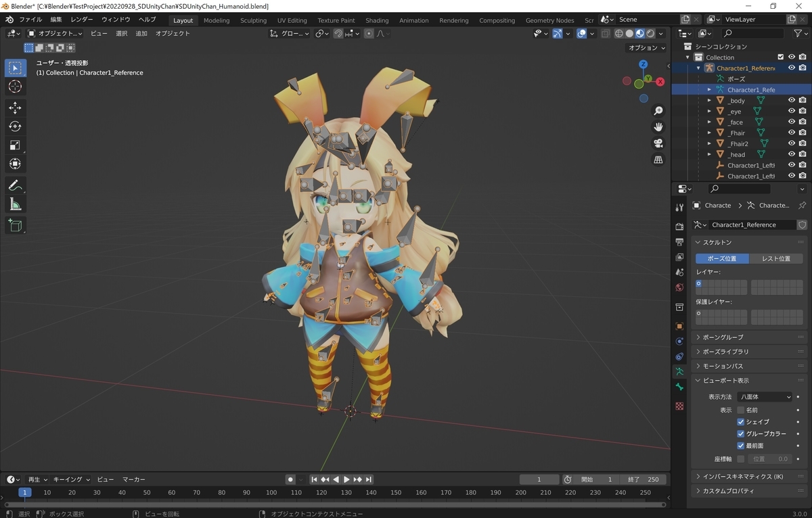
Task: Click the viewport zoom magnifier icon
Action: coord(658,111)
